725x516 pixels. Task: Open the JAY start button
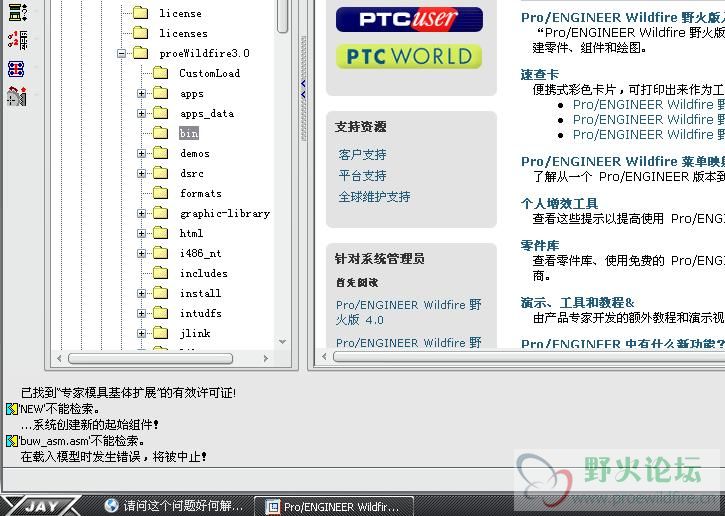pos(41,506)
